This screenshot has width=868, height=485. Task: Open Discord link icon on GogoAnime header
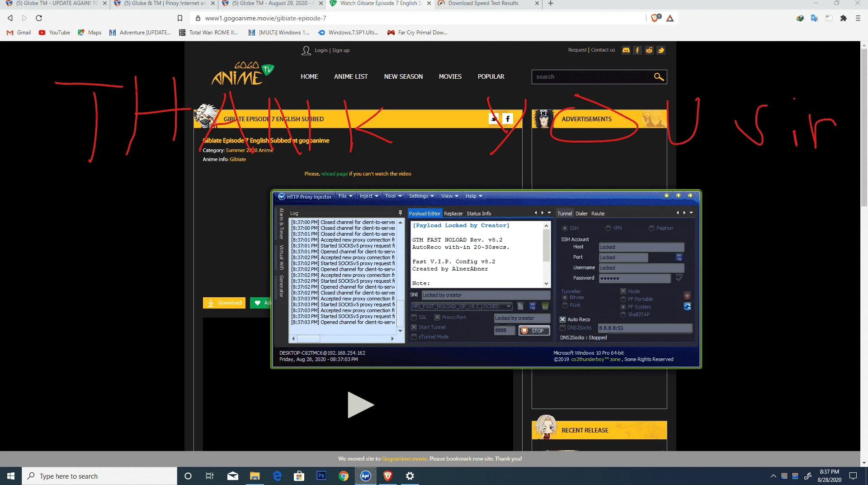pos(626,50)
